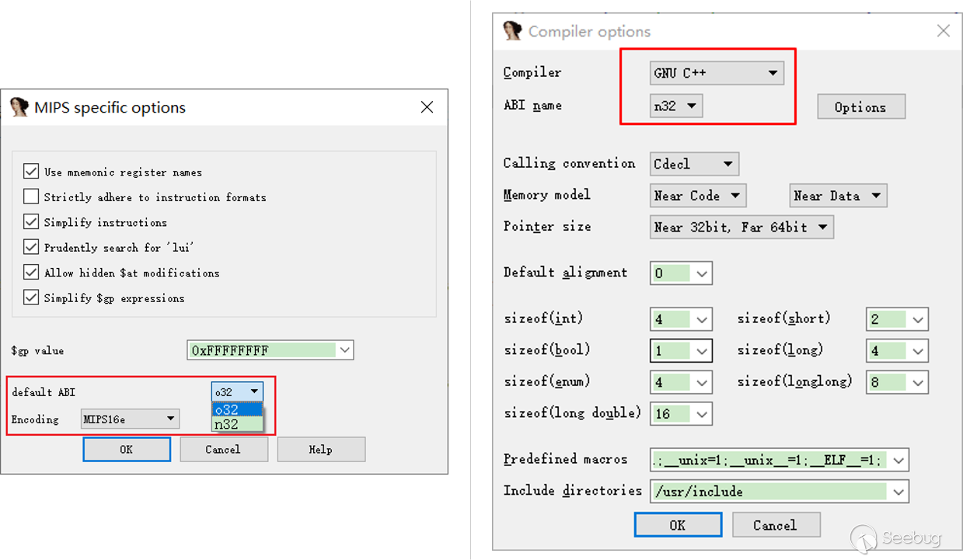Click the IDA icon in MIPS specific options title
Screen dimensions: 963x560
coord(19,107)
